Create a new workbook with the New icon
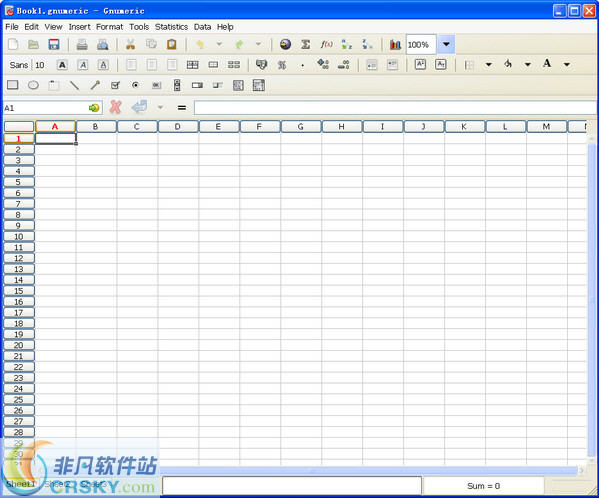The width and height of the screenshot is (599, 498). (13, 44)
